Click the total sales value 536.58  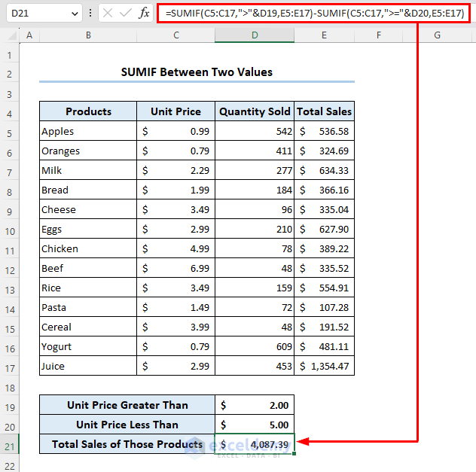(324, 131)
